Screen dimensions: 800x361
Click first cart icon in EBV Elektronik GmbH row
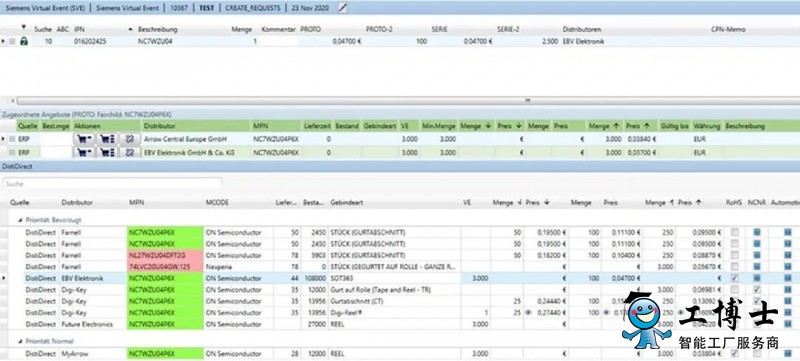tap(84, 152)
